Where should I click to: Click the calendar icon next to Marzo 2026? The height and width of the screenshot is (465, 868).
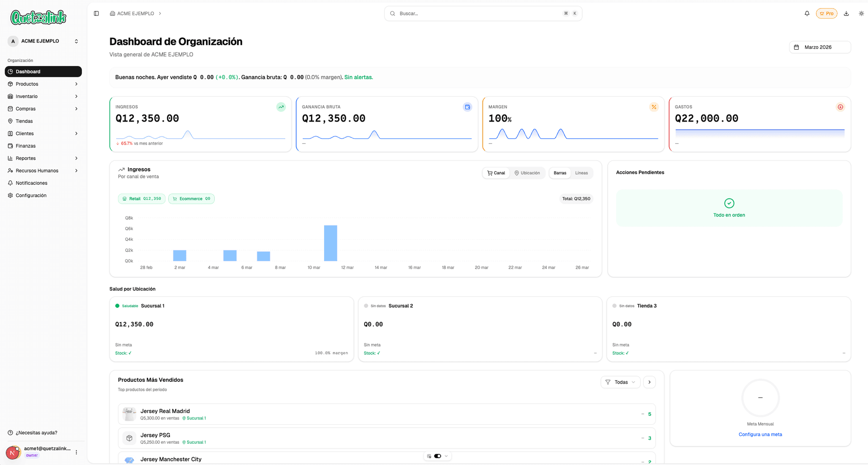[x=798, y=47]
